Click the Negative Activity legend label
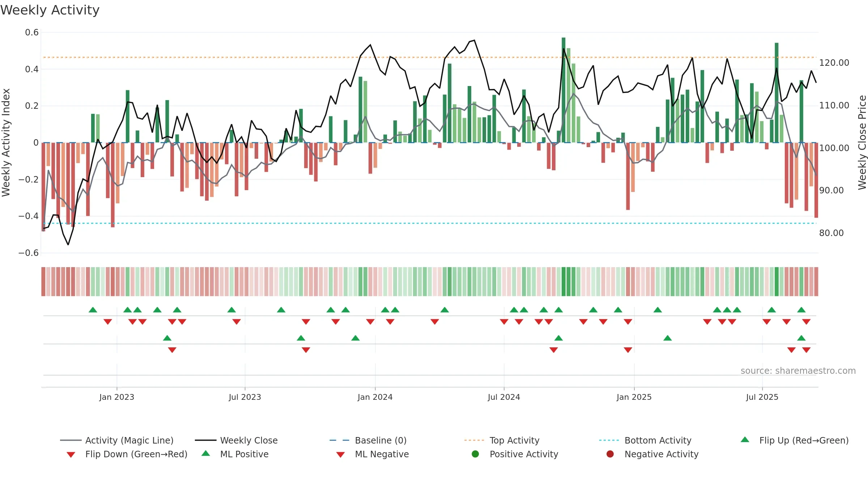 [x=661, y=454]
